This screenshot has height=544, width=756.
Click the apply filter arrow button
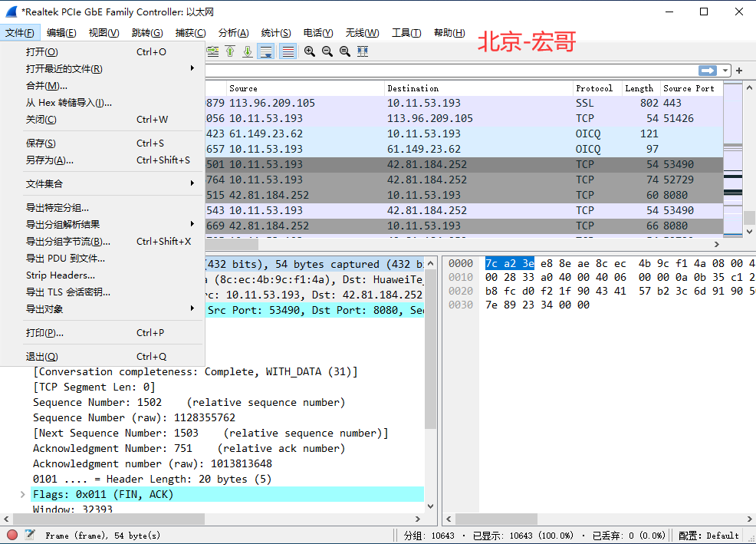tap(707, 71)
